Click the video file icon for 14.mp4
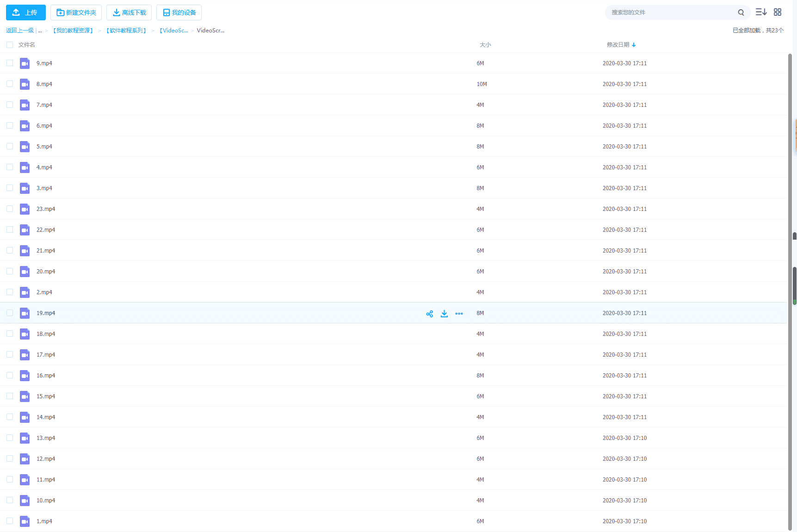797x532 pixels. click(x=25, y=417)
